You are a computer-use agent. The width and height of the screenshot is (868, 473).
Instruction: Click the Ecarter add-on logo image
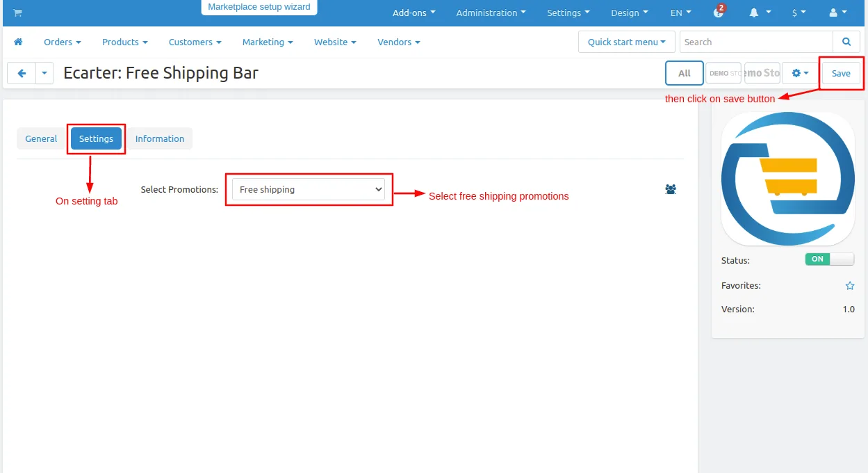point(788,179)
